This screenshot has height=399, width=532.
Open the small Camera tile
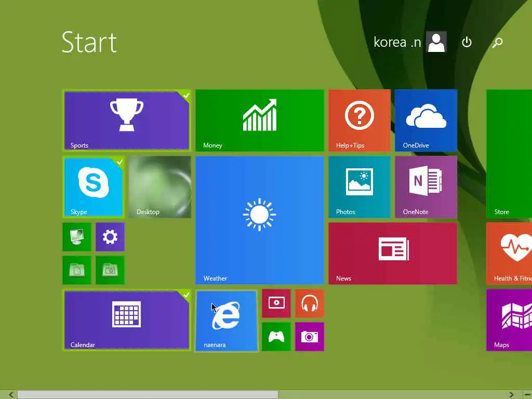coord(310,337)
